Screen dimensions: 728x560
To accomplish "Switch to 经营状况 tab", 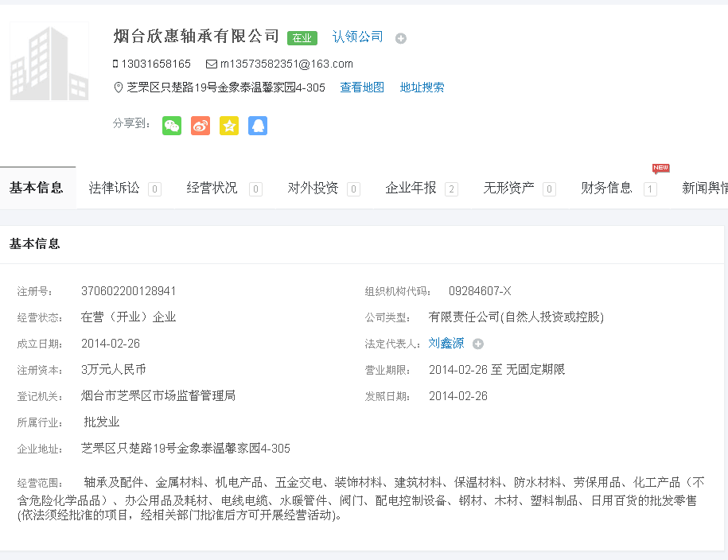I will tap(212, 189).
